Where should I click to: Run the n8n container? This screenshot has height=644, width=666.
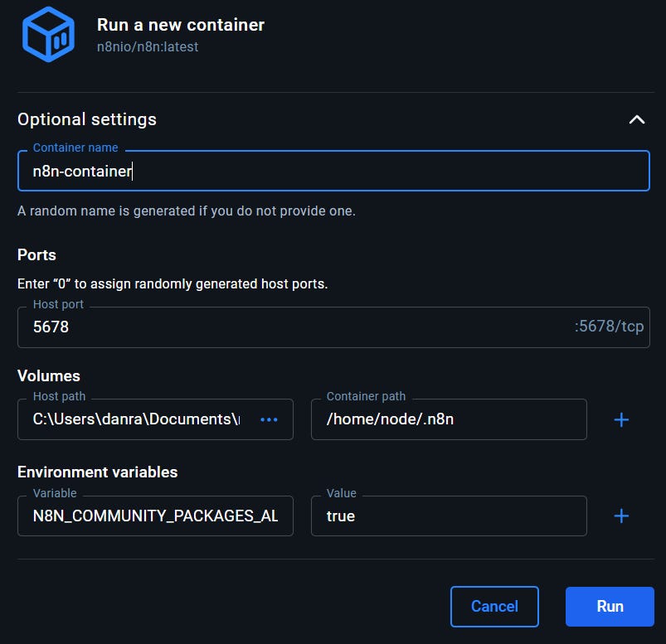click(x=610, y=606)
